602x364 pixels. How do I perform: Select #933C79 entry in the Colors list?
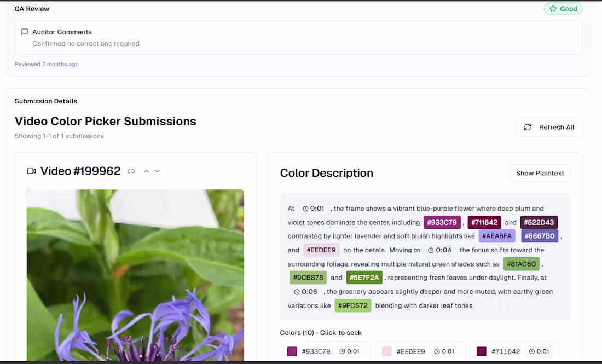[x=325, y=351]
